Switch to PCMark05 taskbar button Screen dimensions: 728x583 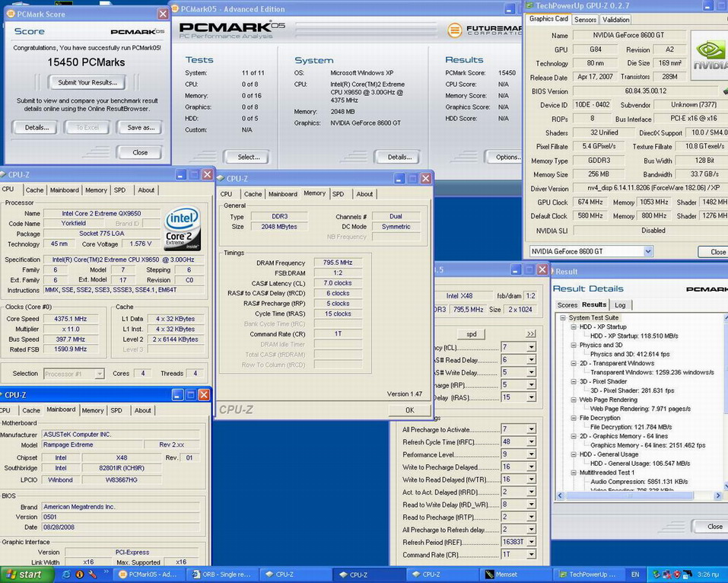point(151,575)
